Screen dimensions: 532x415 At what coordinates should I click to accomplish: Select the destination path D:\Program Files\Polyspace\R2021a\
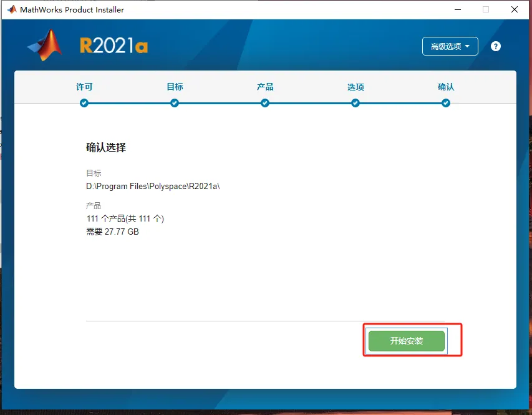[x=153, y=186]
